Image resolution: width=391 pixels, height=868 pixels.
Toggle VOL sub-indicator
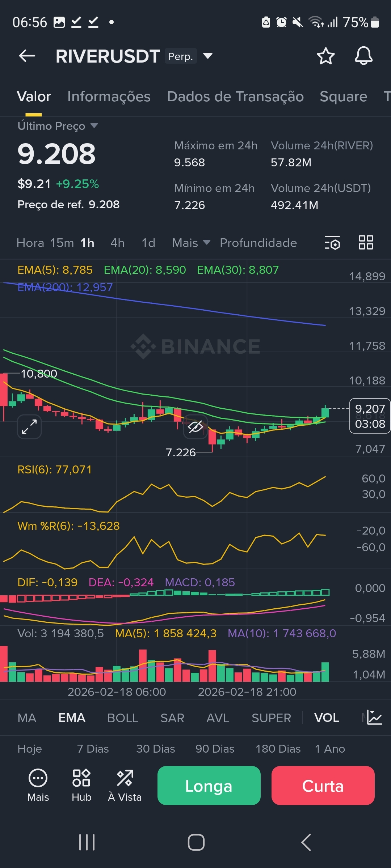327,718
